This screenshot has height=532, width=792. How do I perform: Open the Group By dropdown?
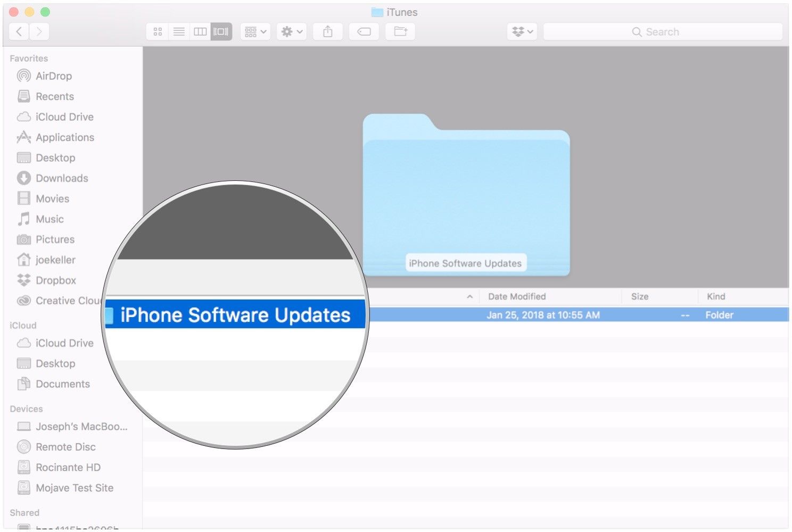click(x=255, y=31)
